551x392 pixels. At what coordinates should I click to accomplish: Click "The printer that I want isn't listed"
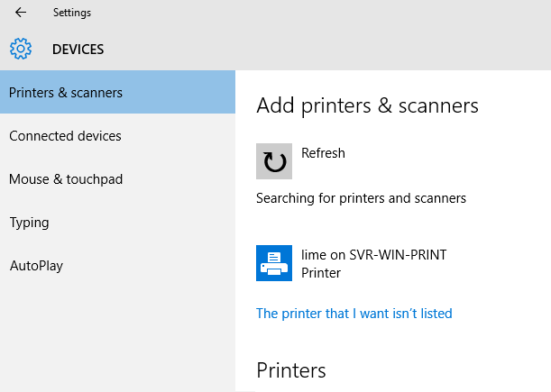click(x=354, y=314)
